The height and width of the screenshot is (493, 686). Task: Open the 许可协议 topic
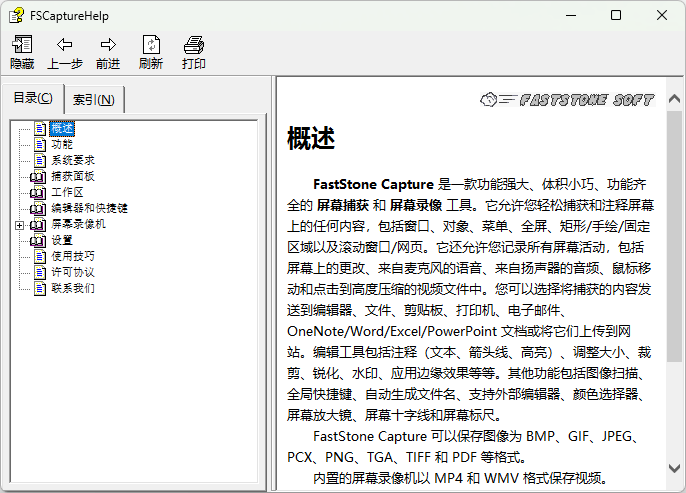pyautogui.click(x=73, y=273)
